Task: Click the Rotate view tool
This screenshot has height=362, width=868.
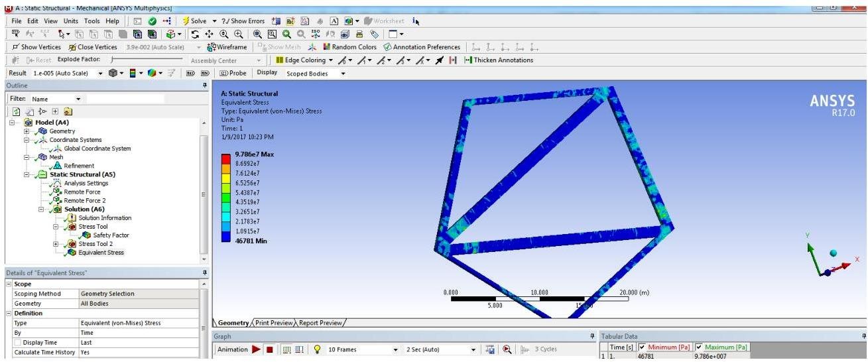Action: click(x=196, y=34)
